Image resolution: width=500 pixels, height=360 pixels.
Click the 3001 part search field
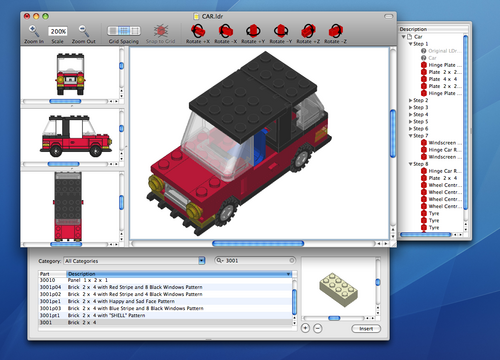[x=255, y=261]
